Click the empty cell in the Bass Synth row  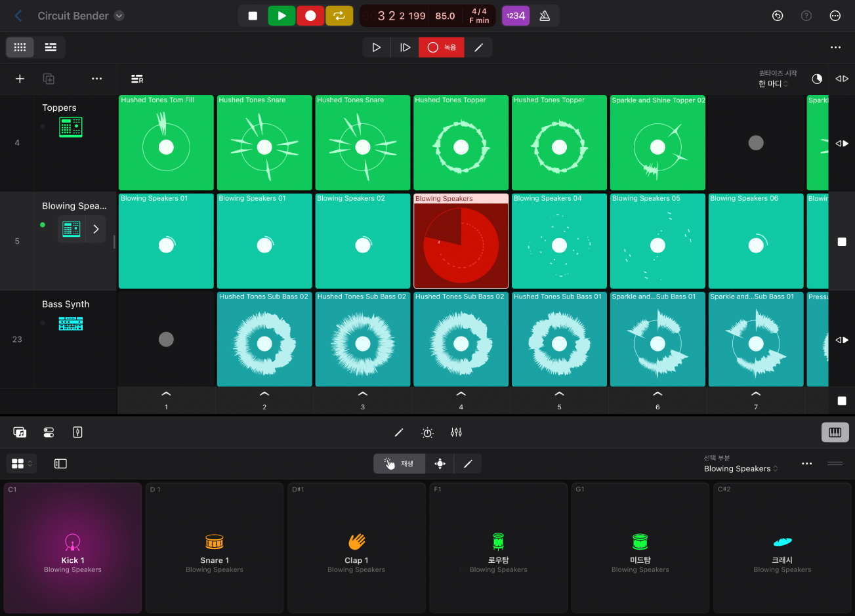coord(166,339)
